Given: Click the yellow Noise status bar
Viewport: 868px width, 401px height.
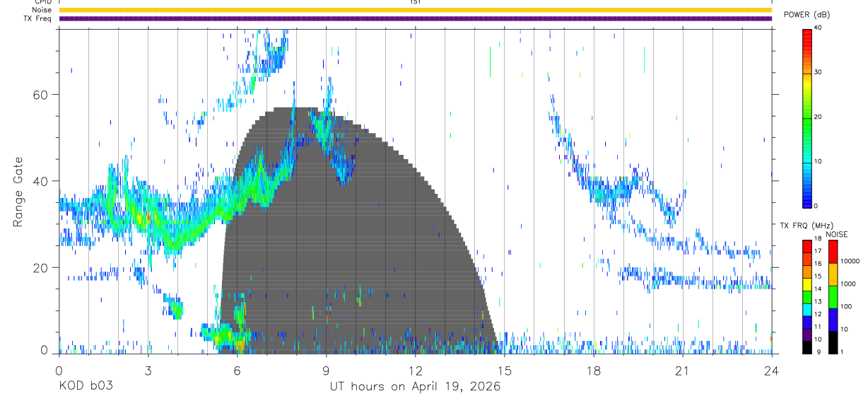Looking at the screenshot, I should coord(415,10).
